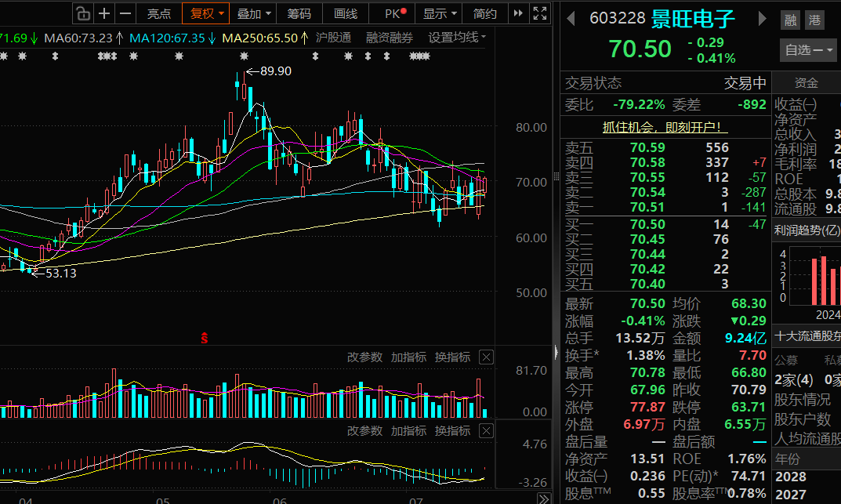
Task: Click the MA60:73.23 indicator label
Action: click(x=78, y=38)
